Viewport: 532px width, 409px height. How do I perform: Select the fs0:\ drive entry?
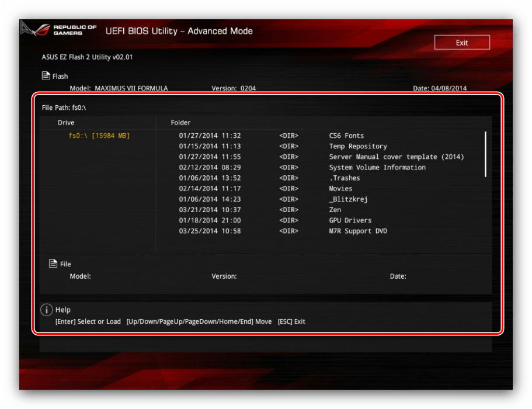pos(99,136)
